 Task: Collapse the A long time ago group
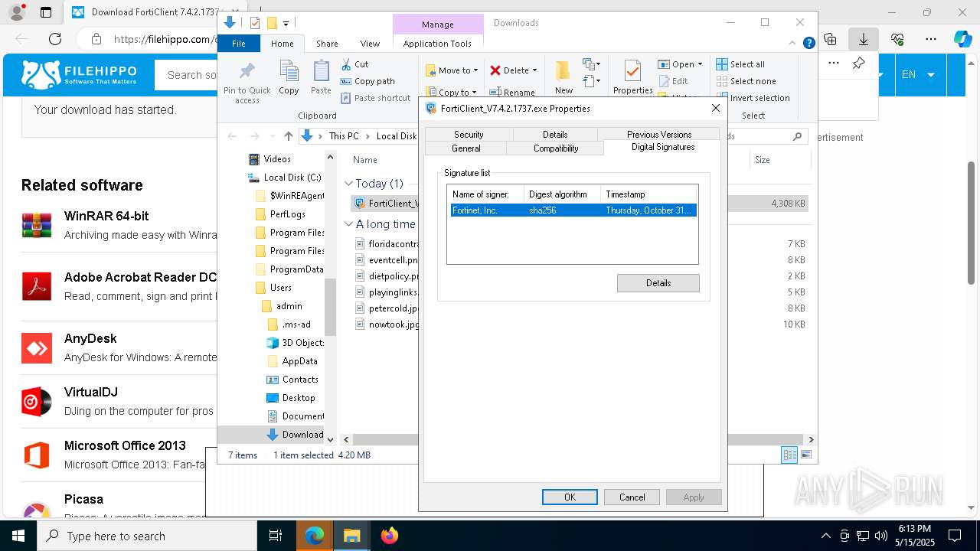pos(348,224)
